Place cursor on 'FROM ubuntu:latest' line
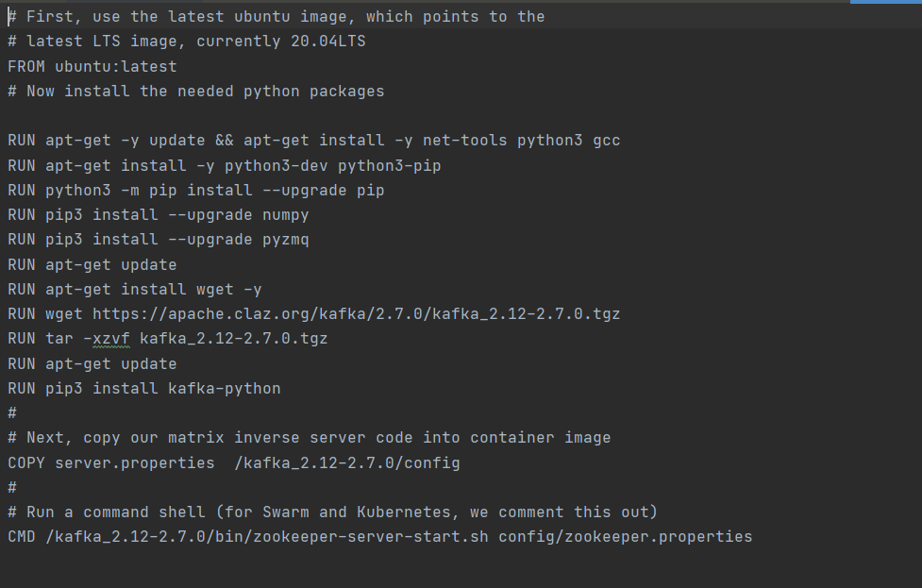Image resolution: width=922 pixels, height=588 pixels. (92, 66)
